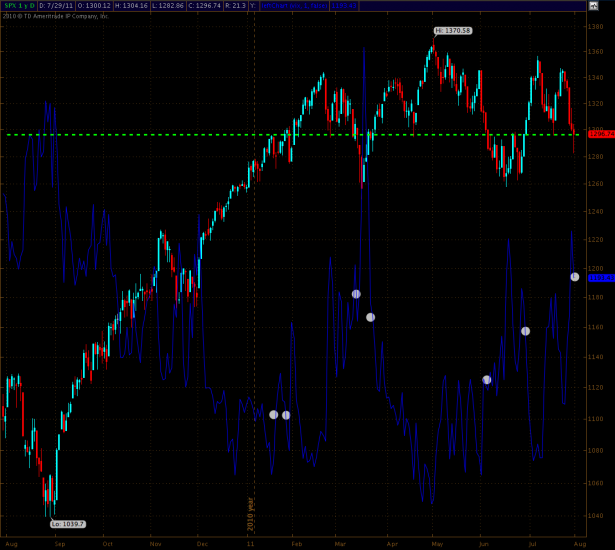This screenshot has height=550, width=615.
Task: Click the open value O: 1300.12
Action: pos(94,5)
